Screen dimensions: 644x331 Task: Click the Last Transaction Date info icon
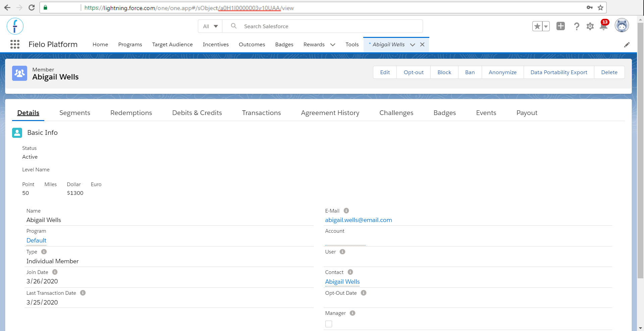coord(83,293)
